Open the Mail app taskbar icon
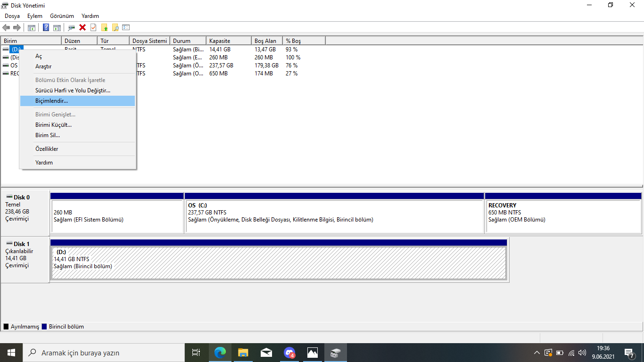This screenshot has width=644, height=362. [266, 353]
